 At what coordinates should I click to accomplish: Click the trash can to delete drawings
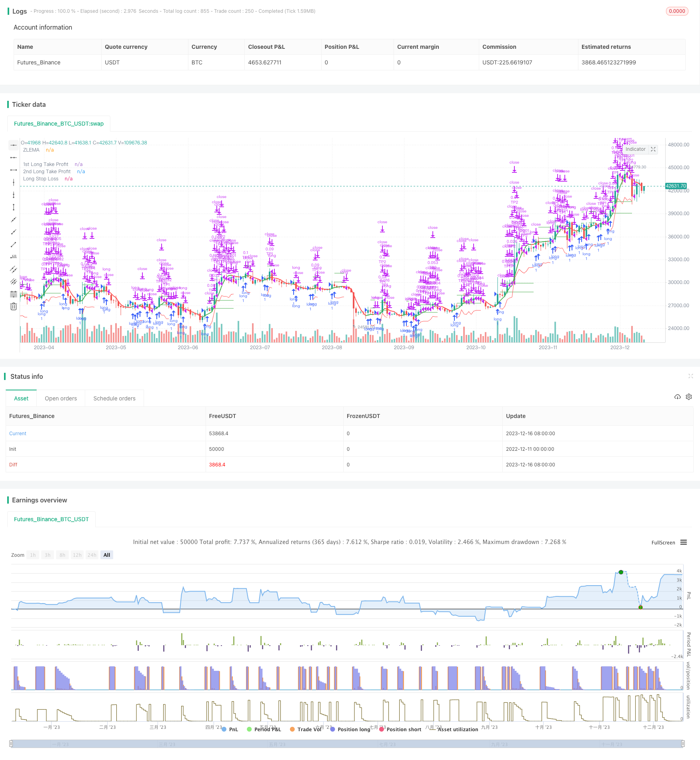tap(14, 306)
